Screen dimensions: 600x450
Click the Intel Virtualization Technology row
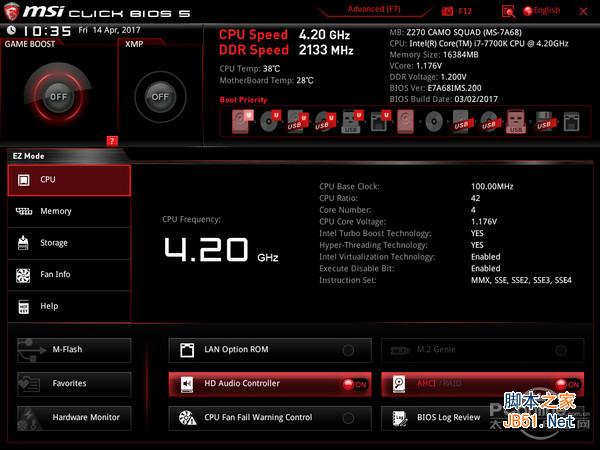[x=410, y=257]
